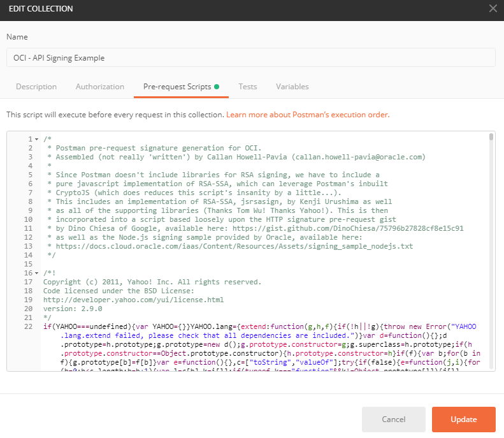Viewport: 504px width, 438px height.
Task: Open the Authorization tab
Action: (100, 87)
